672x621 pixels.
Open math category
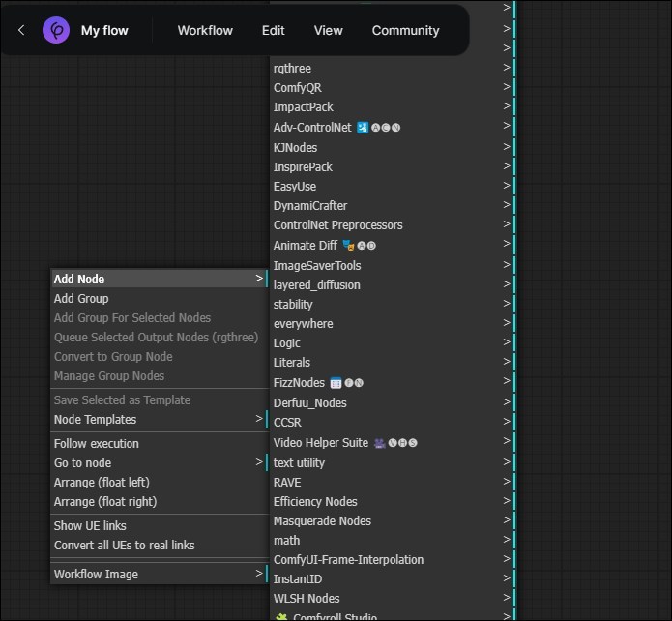pyautogui.click(x=393, y=540)
